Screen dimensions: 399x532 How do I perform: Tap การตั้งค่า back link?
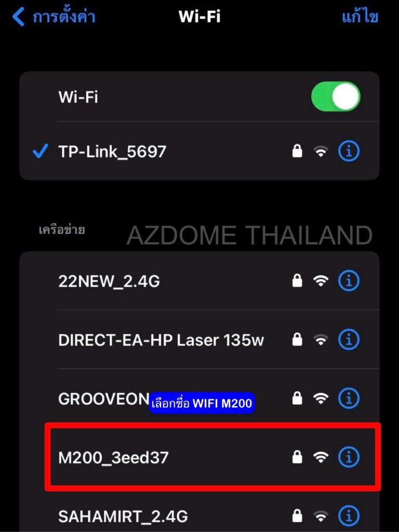[64, 17]
